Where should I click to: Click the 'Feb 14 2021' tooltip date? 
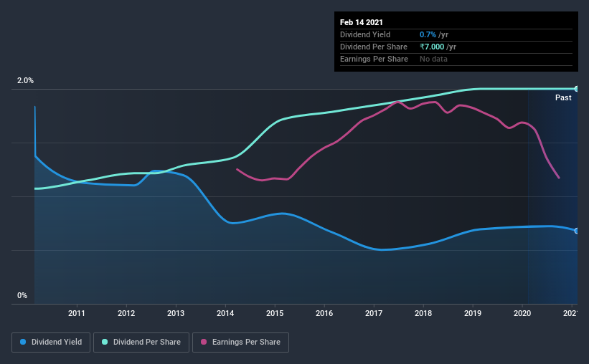362,22
